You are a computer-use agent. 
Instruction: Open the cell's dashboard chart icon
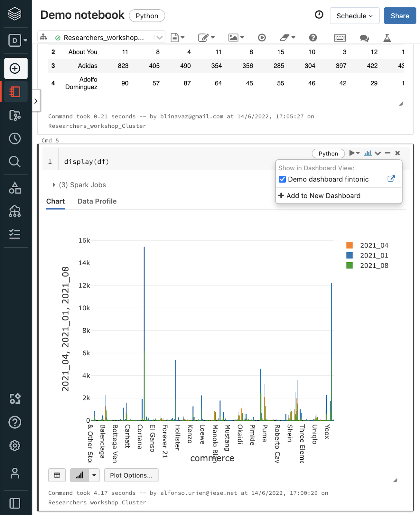tap(367, 153)
